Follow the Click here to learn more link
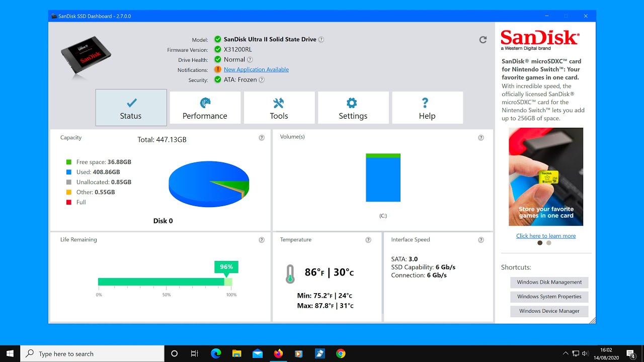Image resolution: width=644 pixels, height=362 pixels. pyautogui.click(x=546, y=236)
